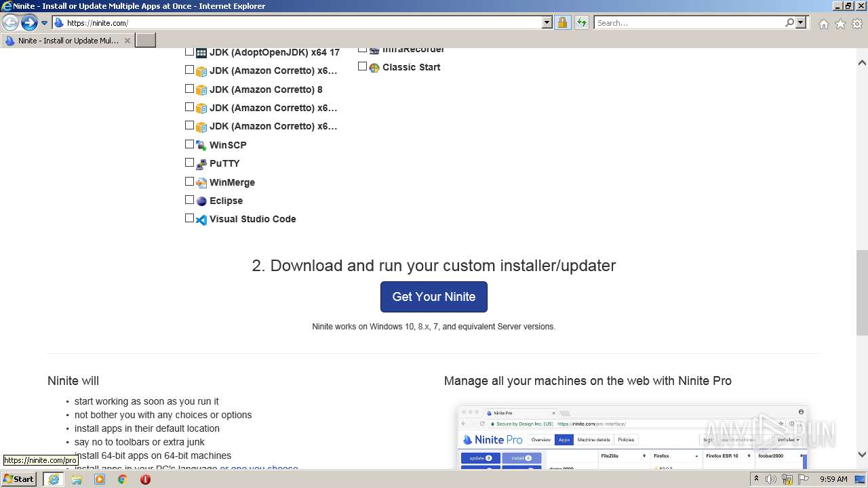This screenshot has height=488, width=868.
Task: Click the 'Download and run your custom installer' heading
Action: click(434, 266)
